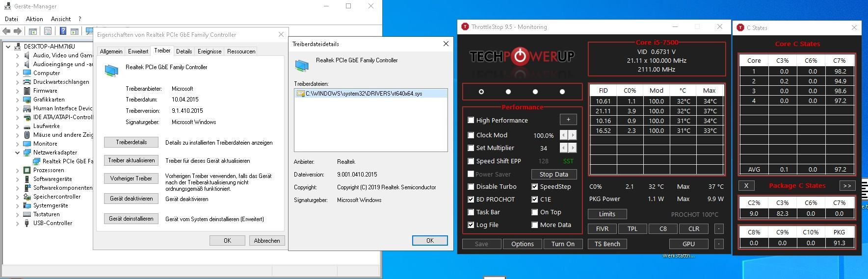Click the action pane toolbar icon
868x279 pixels.
click(x=75, y=31)
